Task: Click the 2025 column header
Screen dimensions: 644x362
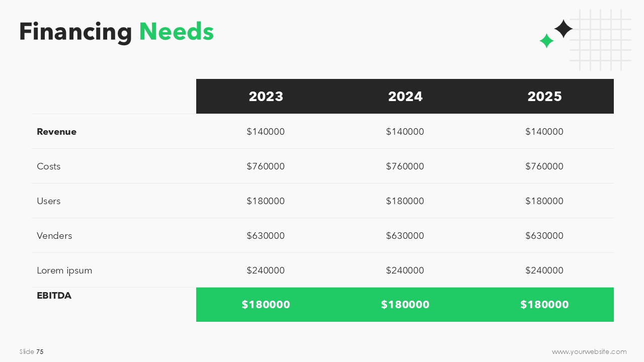Action: coord(544,97)
